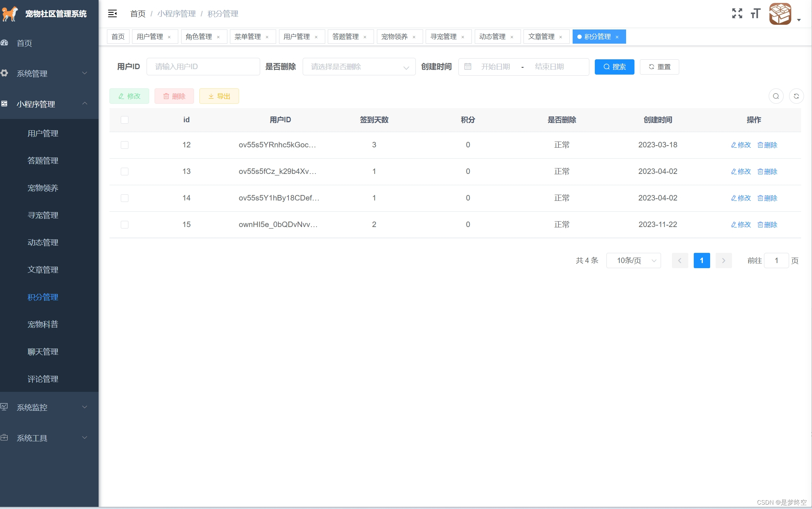Open 答题管理 in the sidebar submenu

(43, 160)
